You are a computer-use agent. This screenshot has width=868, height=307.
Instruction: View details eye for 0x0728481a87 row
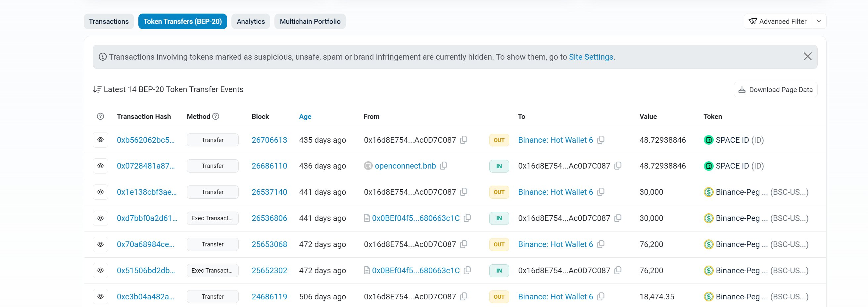coord(100,166)
